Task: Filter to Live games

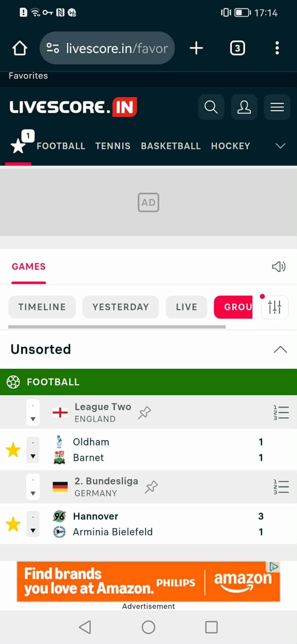Action: pyautogui.click(x=186, y=307)
